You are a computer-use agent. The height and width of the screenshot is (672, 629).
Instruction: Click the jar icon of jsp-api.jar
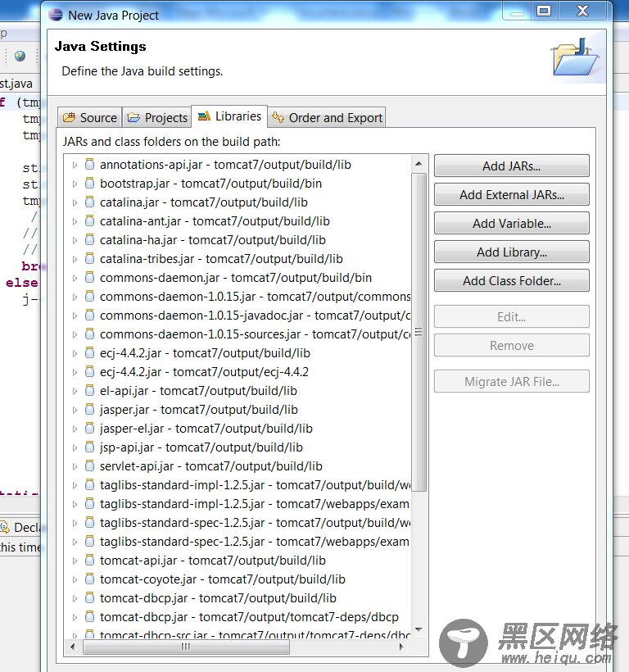[x=89, y=447]
